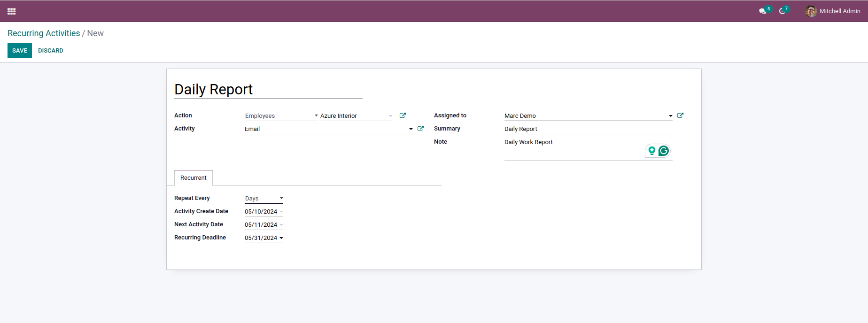Select the Recurrent tab
This screenshot has height=323, width=868.
[x=194, y=178]
